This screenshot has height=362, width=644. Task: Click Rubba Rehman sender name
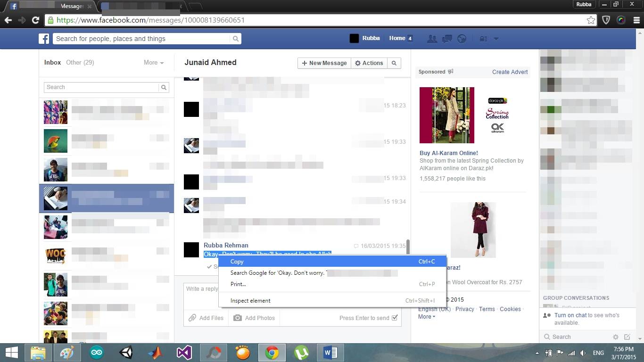(226, 245)
